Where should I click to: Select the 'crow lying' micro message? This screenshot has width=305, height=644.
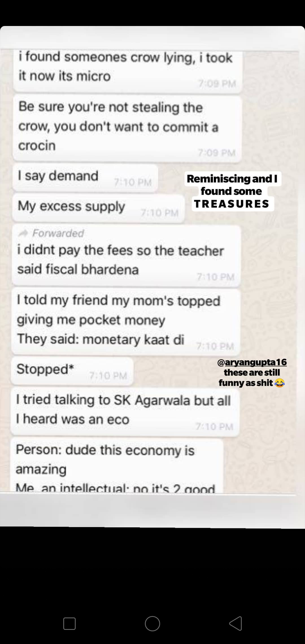pos(128,71)
